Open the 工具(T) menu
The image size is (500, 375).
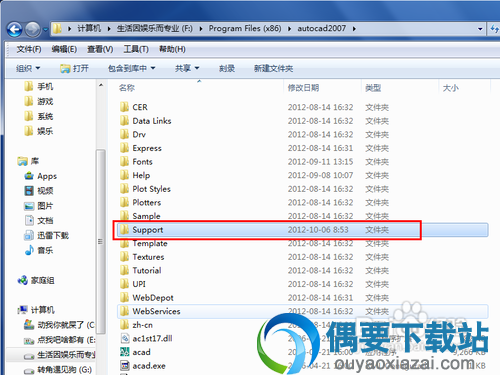pos(136,49)
